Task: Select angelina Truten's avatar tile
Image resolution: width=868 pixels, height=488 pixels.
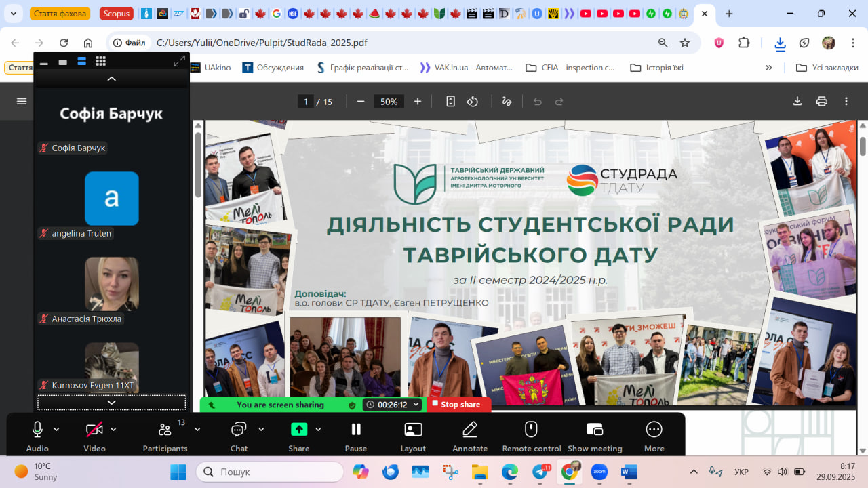Action: click(112, 199)
